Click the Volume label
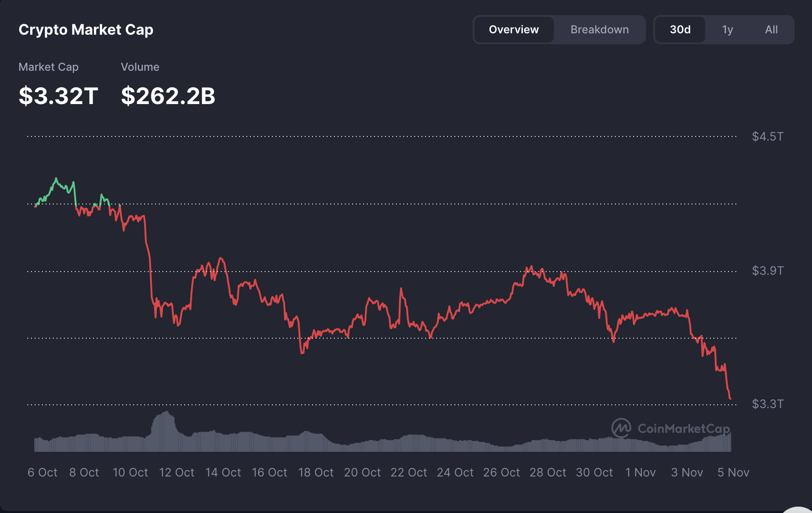 coord(140,67)
